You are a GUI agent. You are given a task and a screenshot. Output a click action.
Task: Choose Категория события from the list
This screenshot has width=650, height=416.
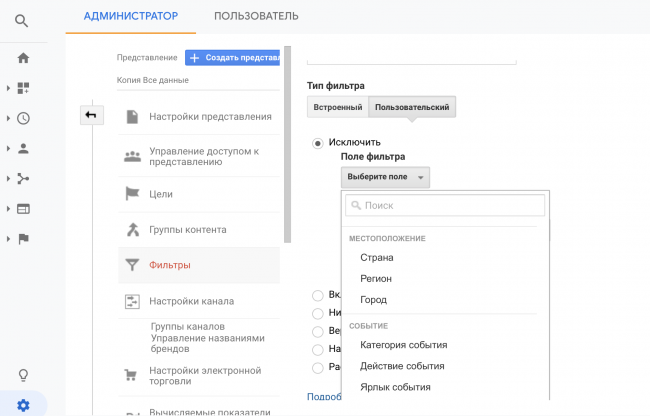(x=403, y=345)
